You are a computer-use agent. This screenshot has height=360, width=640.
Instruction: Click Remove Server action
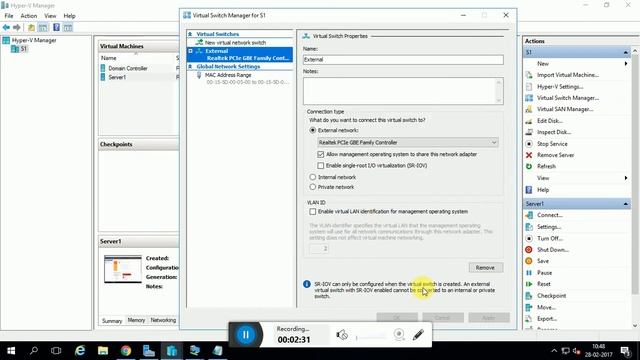556,155
